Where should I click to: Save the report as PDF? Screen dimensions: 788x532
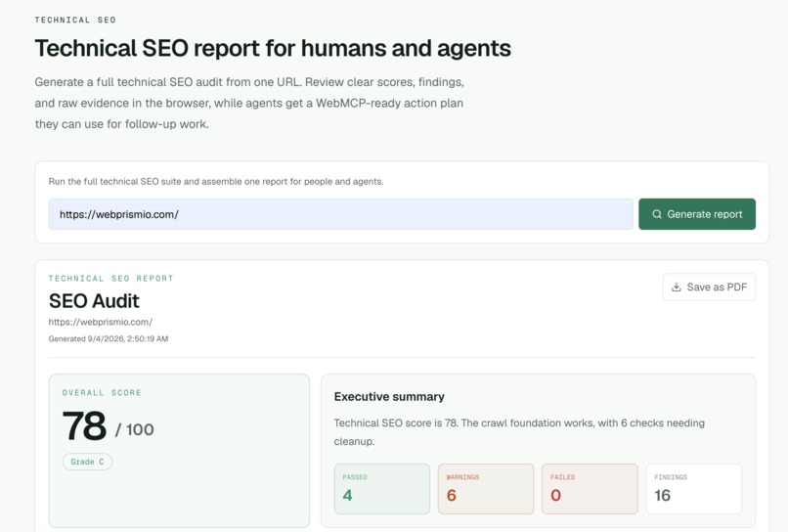[709, 288]
